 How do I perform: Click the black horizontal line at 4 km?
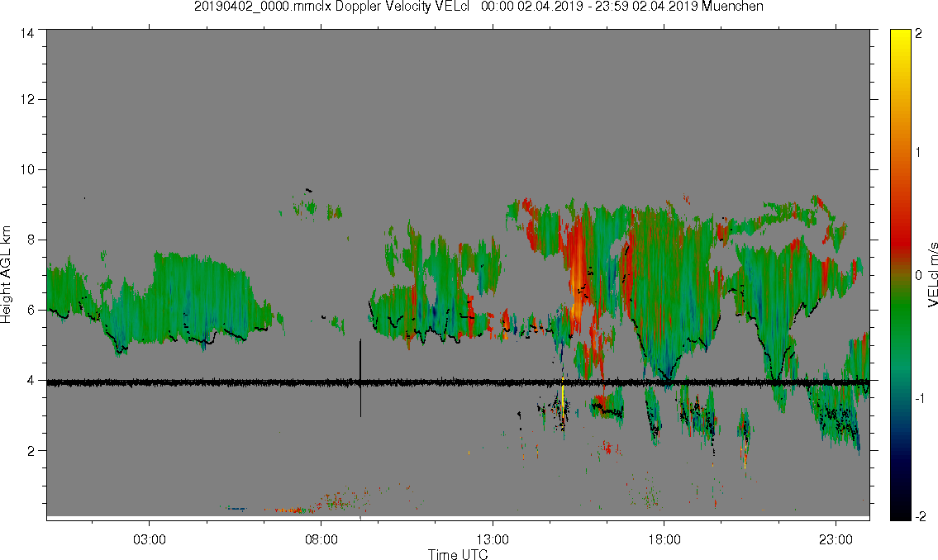coord(458,382)
